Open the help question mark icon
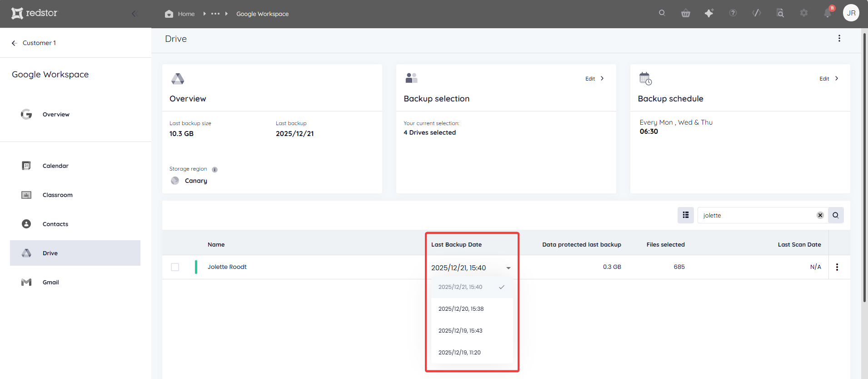 click(733, 13)
